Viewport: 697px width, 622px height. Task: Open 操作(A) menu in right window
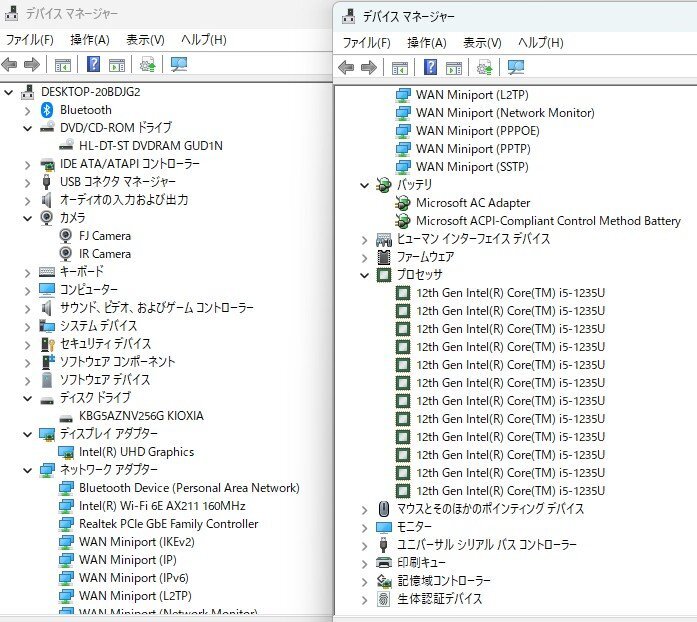pos(427,43)
